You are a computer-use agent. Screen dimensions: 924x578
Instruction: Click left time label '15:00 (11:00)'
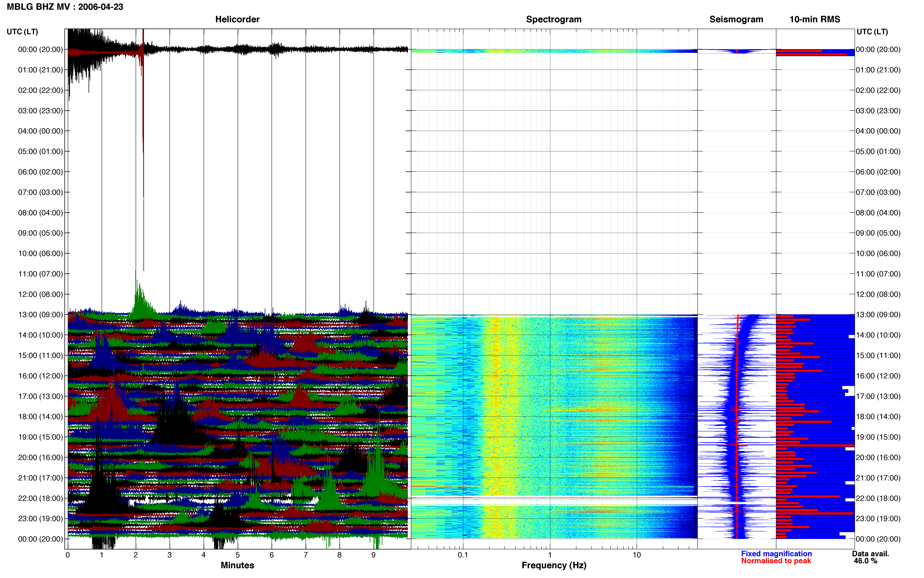41,356
